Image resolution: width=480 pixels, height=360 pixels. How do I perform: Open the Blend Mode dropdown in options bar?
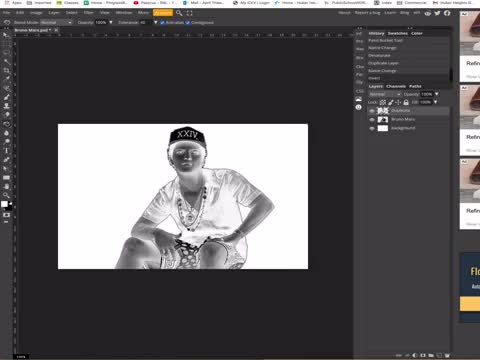56,23
